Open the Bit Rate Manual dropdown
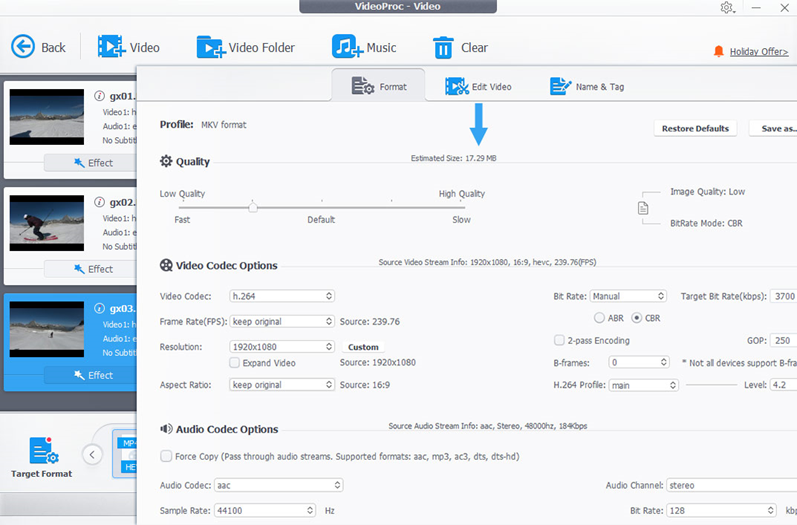The image size is (797, 525). [628, 296]
